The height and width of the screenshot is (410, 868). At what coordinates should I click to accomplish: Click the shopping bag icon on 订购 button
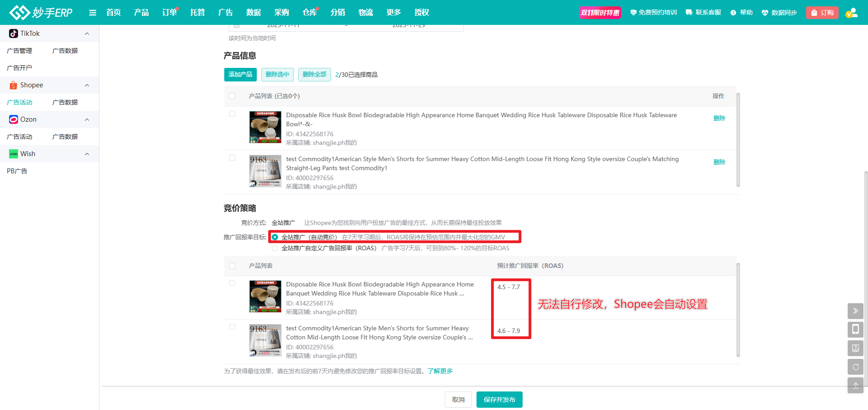click(x=814, y=13)
